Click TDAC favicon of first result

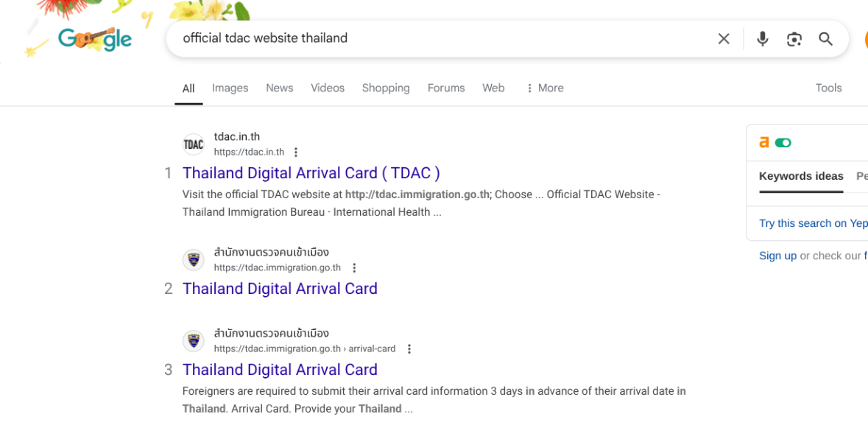click(193, 144)
